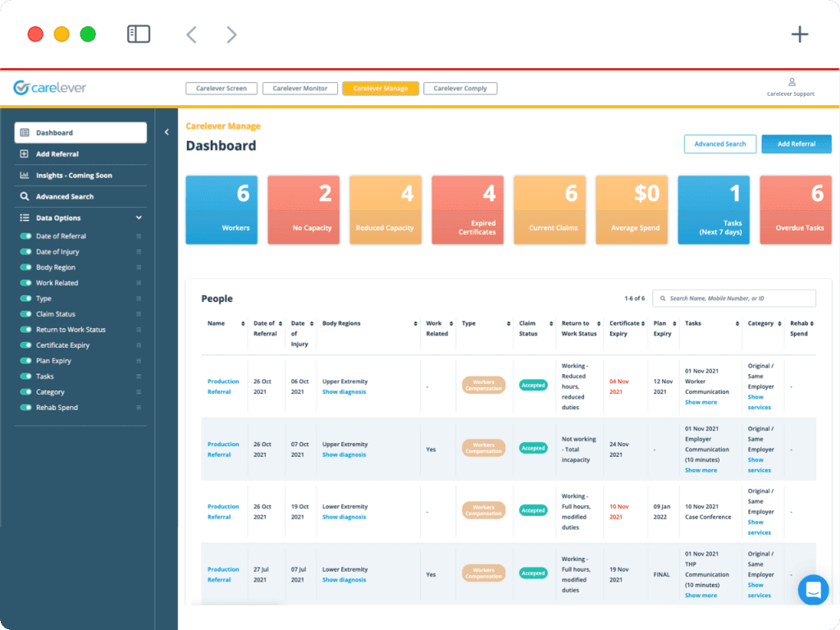This screenshot has width=840, height=630.
Task: Click the Carelever logo
Action: pyautogui.click(x=49, y=87)
